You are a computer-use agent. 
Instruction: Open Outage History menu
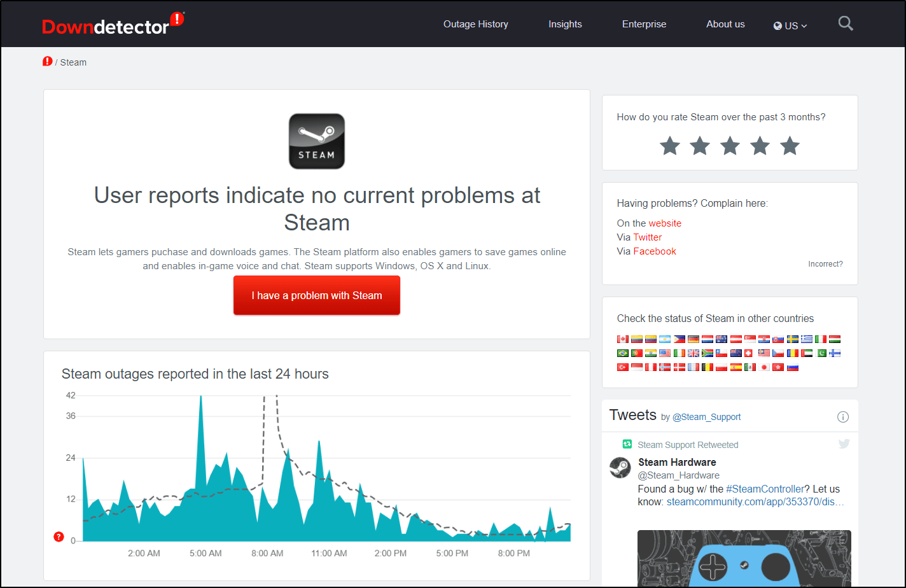[x=476, y=24]
